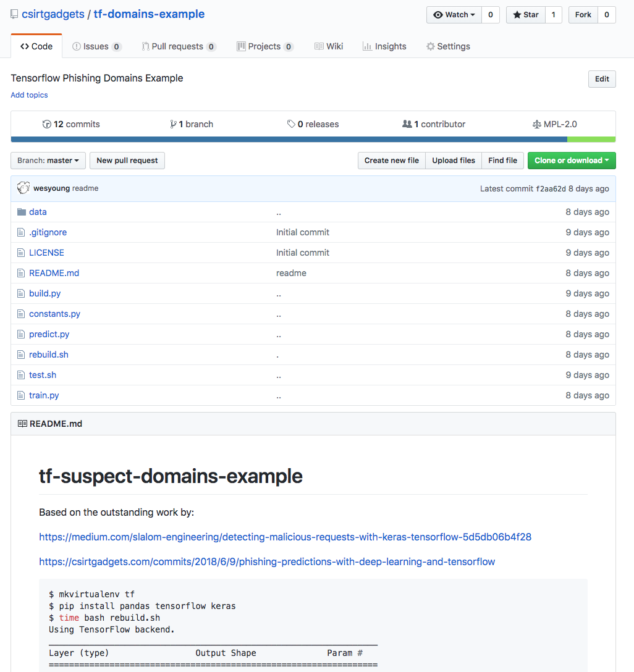The width and height of the screenshot is (634, 672).
Task: Open latest commit hash f2aa62d
Action: 551,188
